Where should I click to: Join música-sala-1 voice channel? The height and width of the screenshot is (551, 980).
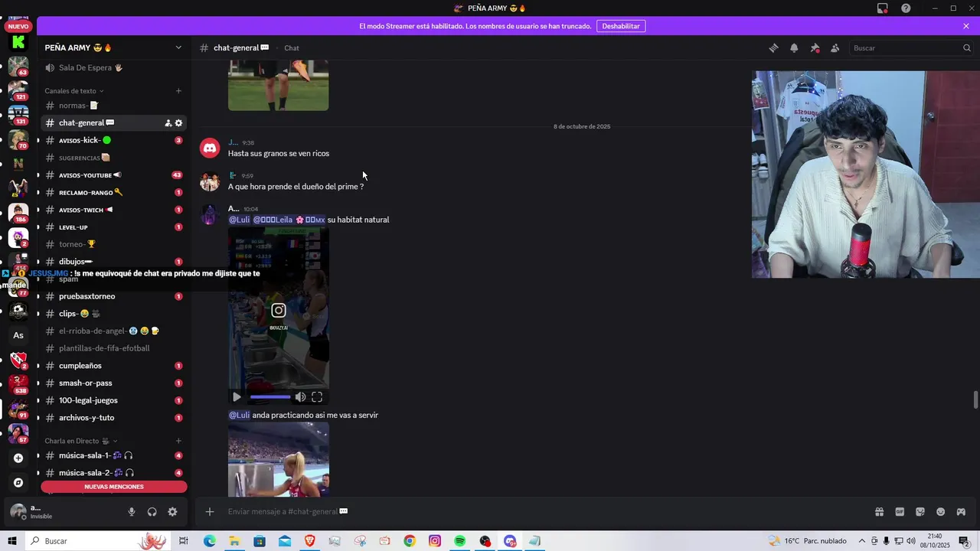(113, 456)
